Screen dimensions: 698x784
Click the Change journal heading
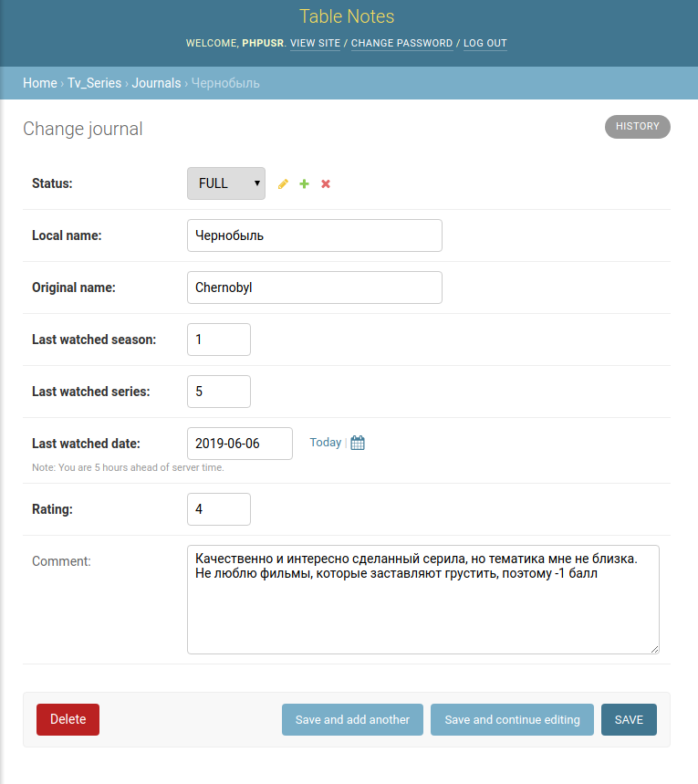[x=83, y=129]
